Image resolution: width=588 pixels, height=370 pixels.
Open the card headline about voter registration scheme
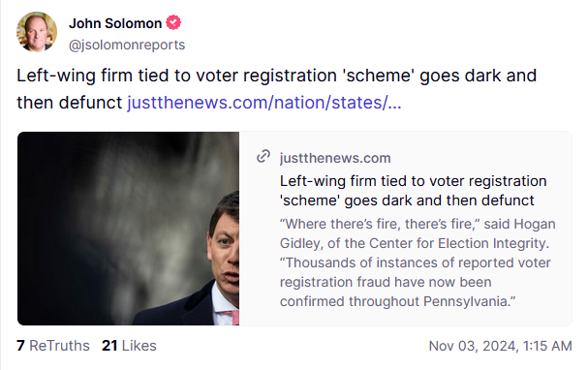[414, 191]
